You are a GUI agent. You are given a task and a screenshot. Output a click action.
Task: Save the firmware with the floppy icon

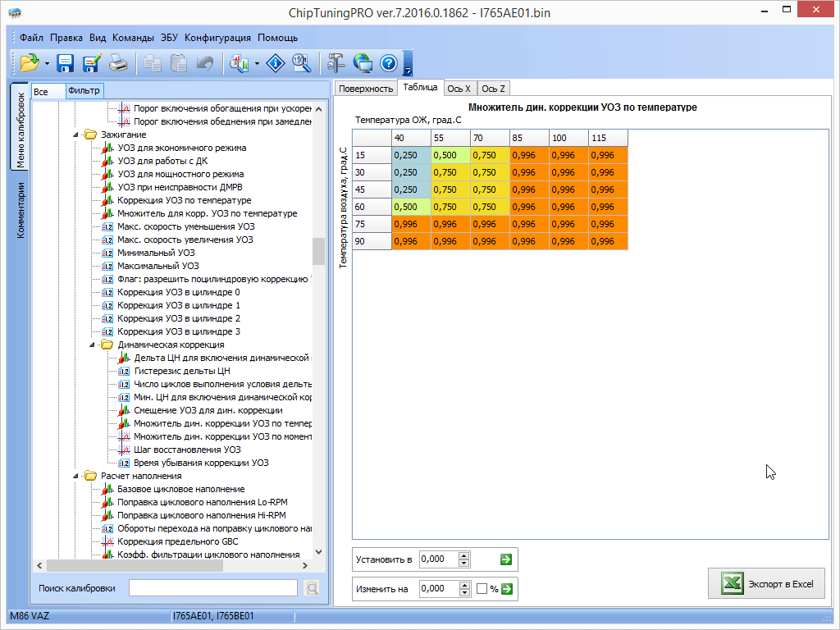(x=66, y=62)
